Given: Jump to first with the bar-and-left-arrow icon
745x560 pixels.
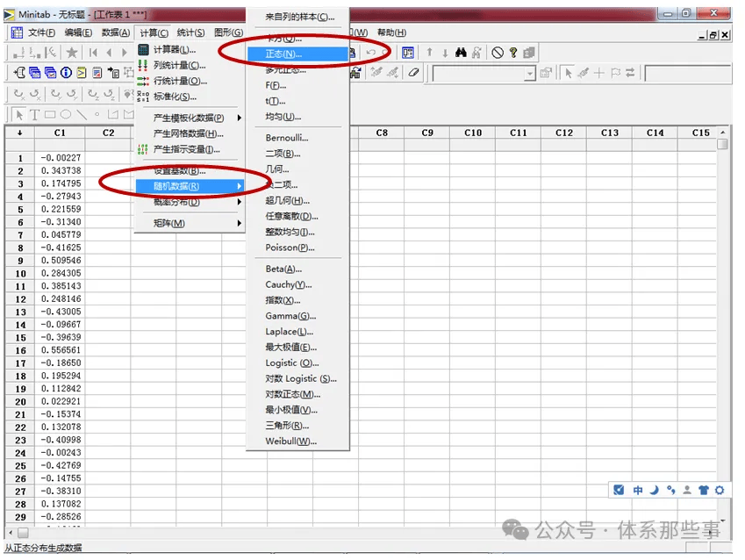Looking at the screenshot, I should (x=93, y=53).
